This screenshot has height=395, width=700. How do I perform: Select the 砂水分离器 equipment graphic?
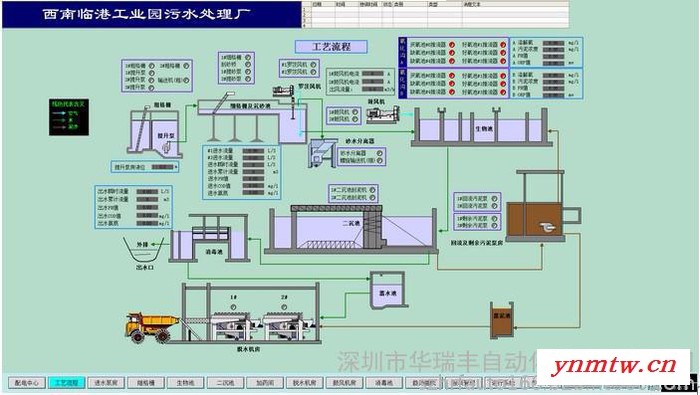[x=323, y=153]
